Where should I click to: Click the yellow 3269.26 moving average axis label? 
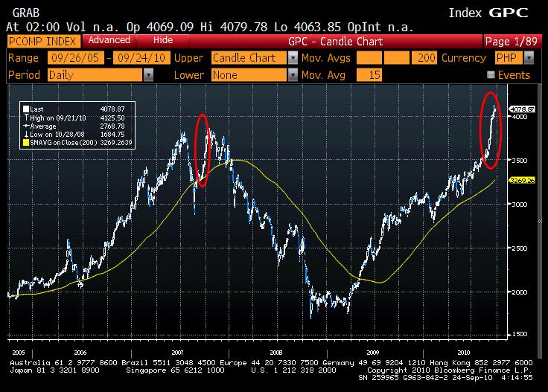tap(522, 181)
